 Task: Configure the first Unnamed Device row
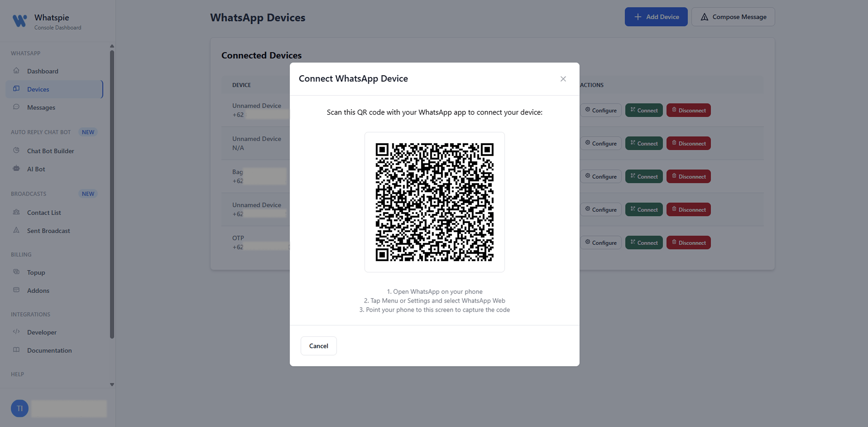(x=601, y=110)
